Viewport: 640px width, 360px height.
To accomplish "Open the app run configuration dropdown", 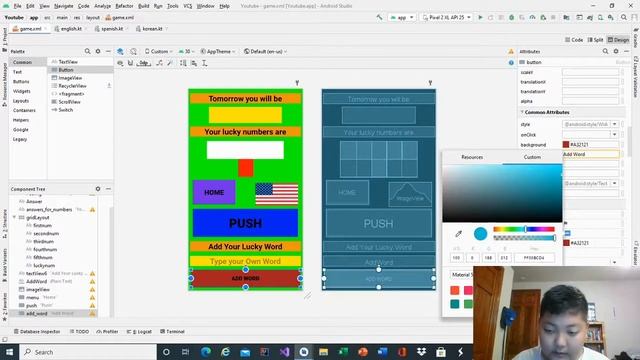I will point(402,18).
